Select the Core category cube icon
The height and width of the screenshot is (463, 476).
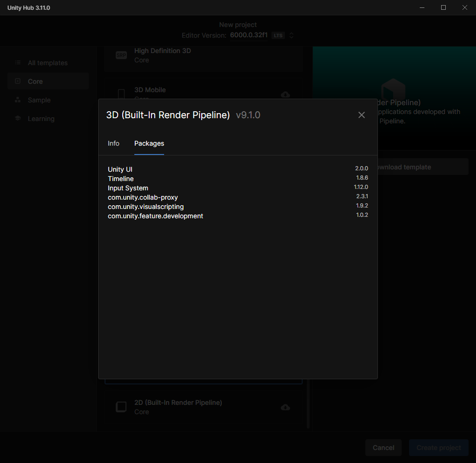(x=18, y=81)
